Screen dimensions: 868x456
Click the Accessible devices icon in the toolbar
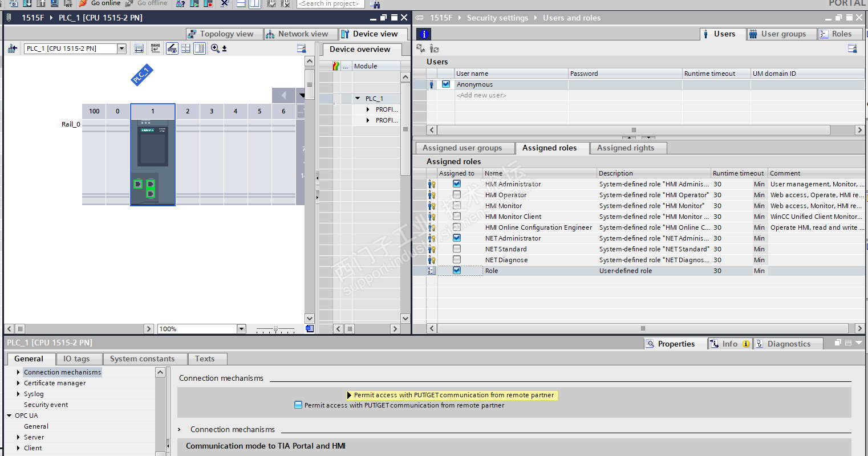[x=180, y=3]
